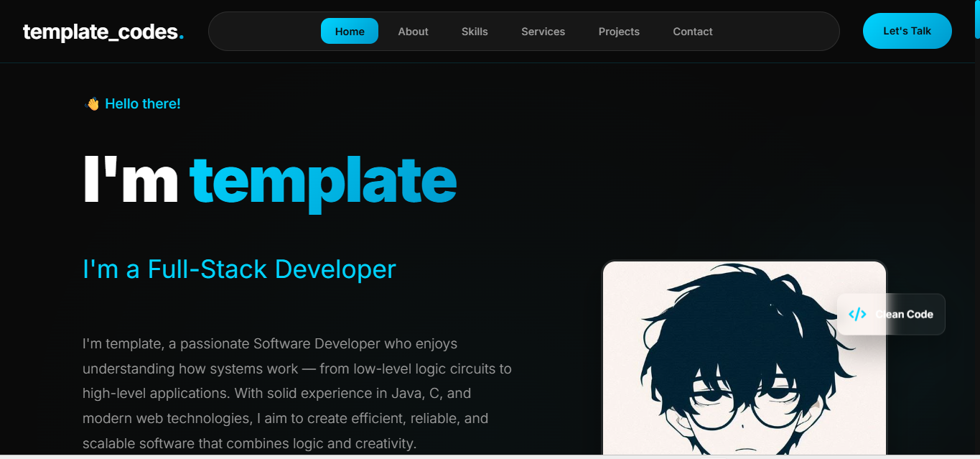Click the code brackets icon beside Clean Code
The image size is (980, 459).
click(857, 314)
